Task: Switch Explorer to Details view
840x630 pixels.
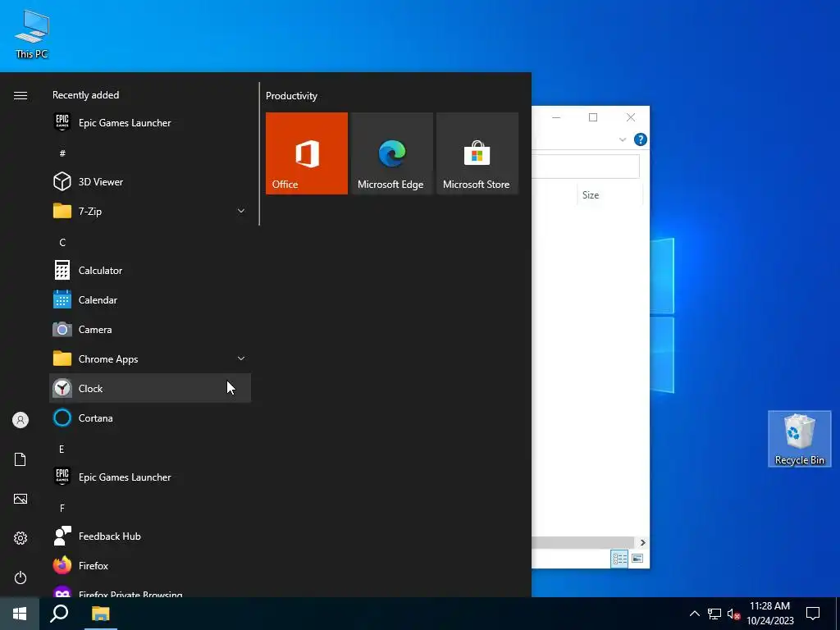Action: [620, 559]
